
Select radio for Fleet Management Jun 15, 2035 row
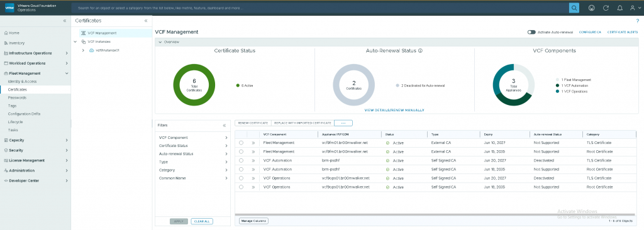click(241, 151)
